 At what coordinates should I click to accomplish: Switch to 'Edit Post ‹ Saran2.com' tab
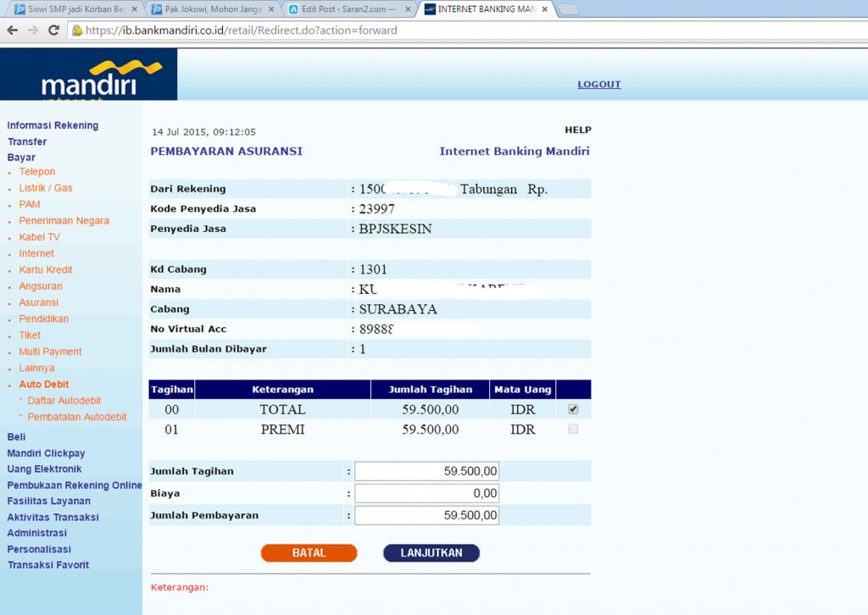click(x=348, y=9)
